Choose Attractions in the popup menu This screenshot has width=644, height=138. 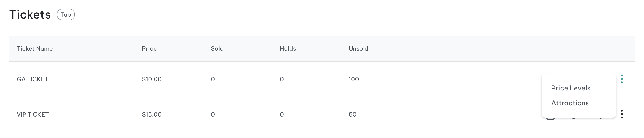click(570, 103)
